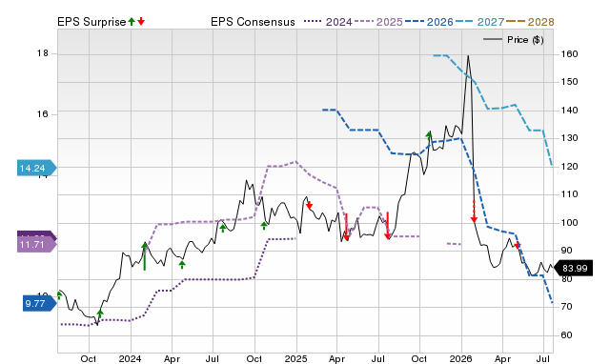Click the long red surprise arrow near July 2025
610x364 pixels.
(388, 226)
